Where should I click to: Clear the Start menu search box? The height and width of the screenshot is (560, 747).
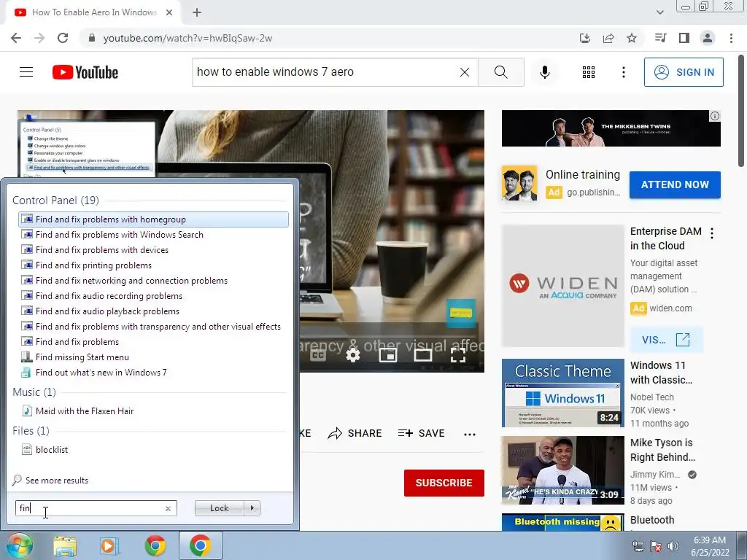pos(168,508)
